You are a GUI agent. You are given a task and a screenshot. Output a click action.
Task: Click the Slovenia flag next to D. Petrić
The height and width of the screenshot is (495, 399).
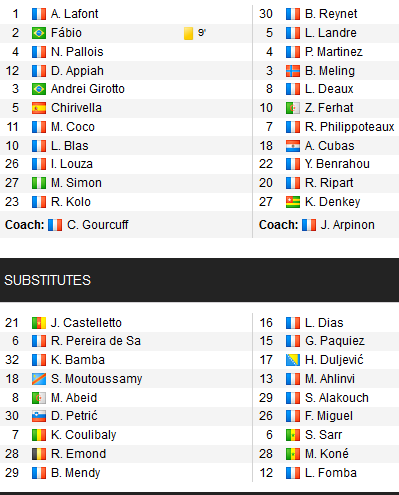click(x=39, y=416)
